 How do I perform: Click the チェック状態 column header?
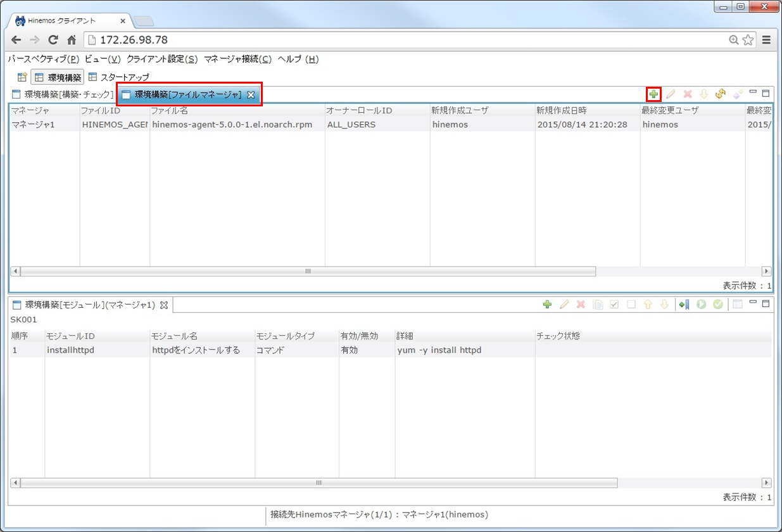653,336
